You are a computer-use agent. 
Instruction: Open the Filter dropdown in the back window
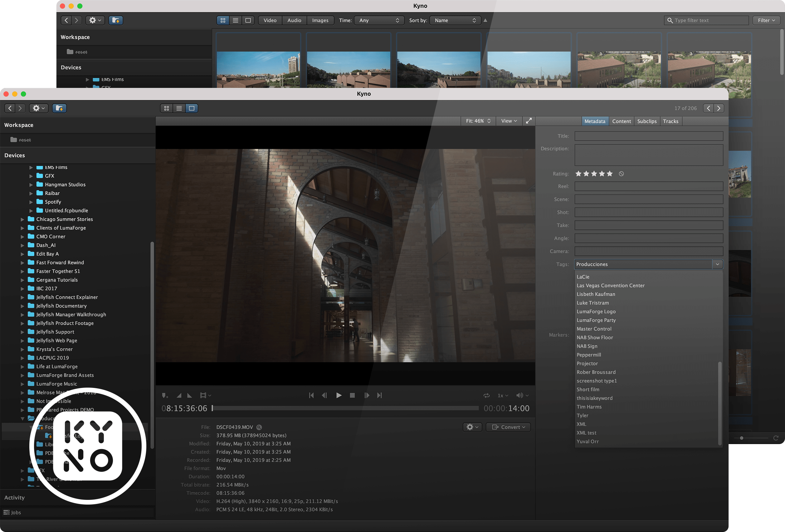click(766, 20)
